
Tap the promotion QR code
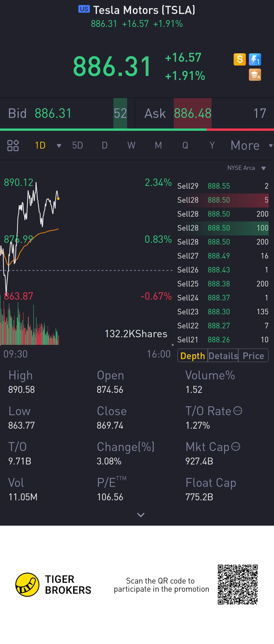237,585
